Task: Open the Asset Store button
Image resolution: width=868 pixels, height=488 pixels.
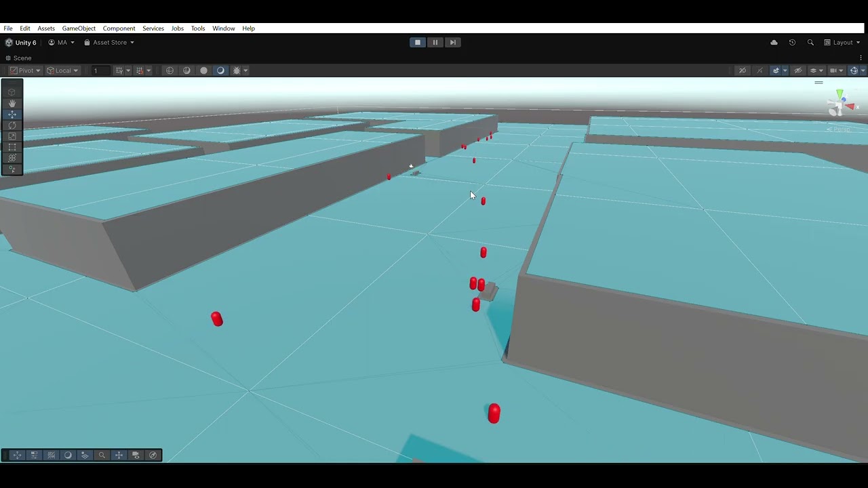Action: (x=109, y=43)
